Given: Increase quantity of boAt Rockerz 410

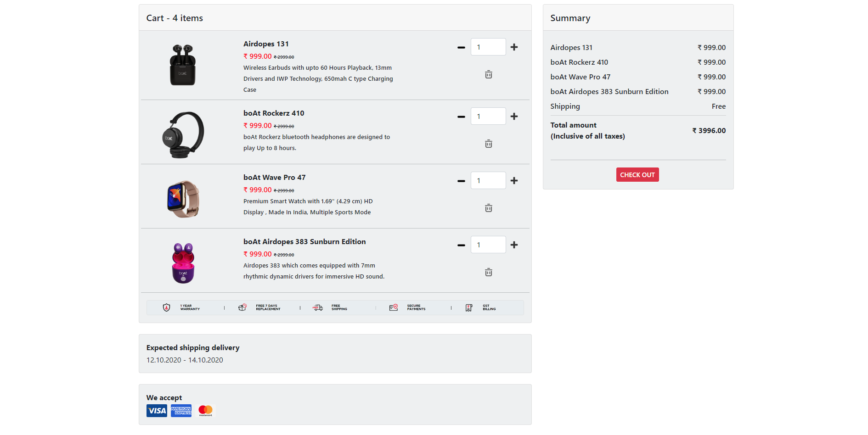Looking at the screenshot, I should [x=514, y=117].
